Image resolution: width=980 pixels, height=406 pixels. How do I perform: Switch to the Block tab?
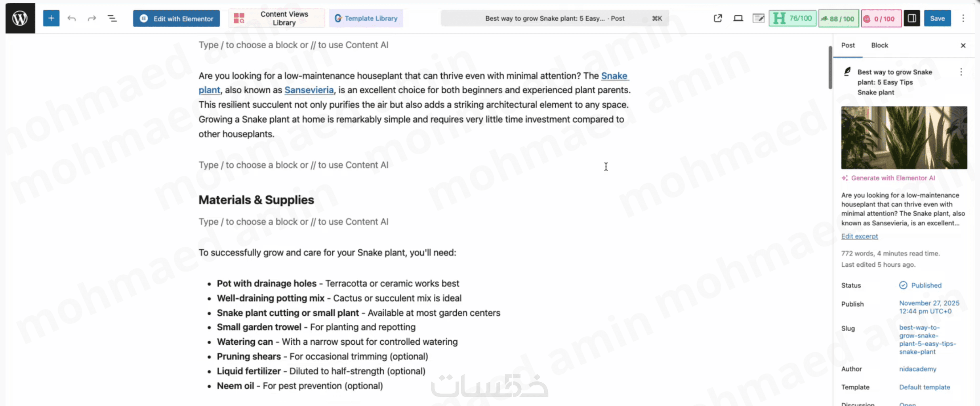coord(879,45)
